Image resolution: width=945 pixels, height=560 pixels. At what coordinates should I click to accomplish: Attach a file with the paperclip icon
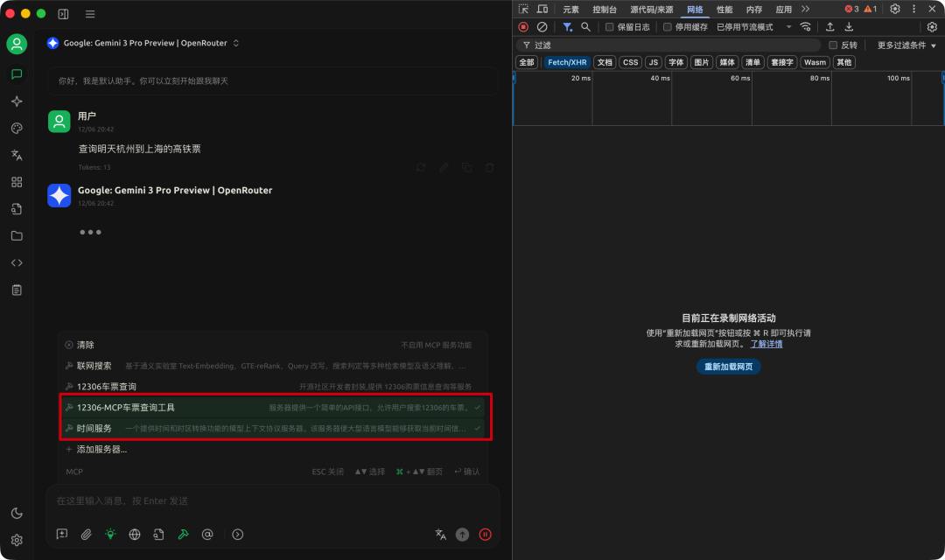pos(85,534)
